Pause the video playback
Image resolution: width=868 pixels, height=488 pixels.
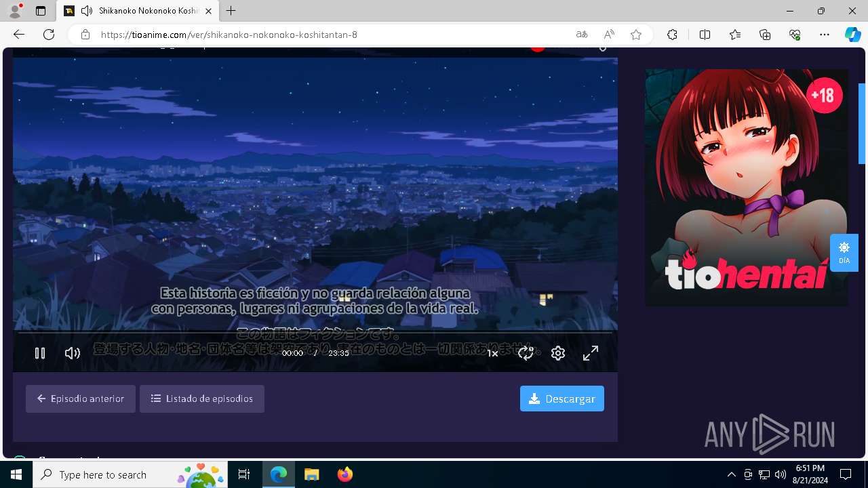40,353
